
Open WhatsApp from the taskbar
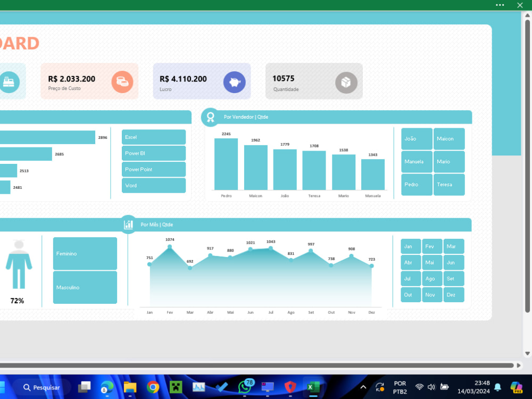245,387
